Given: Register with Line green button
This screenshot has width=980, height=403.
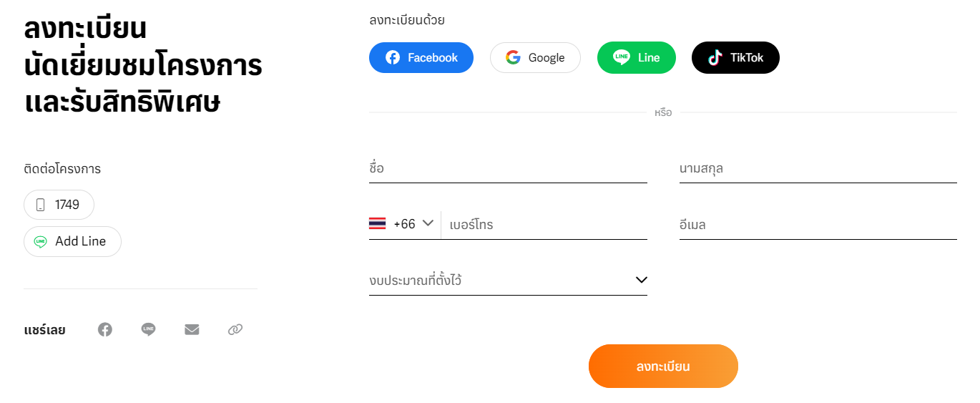Looking at the screenshot, I should tap(637, 57).
